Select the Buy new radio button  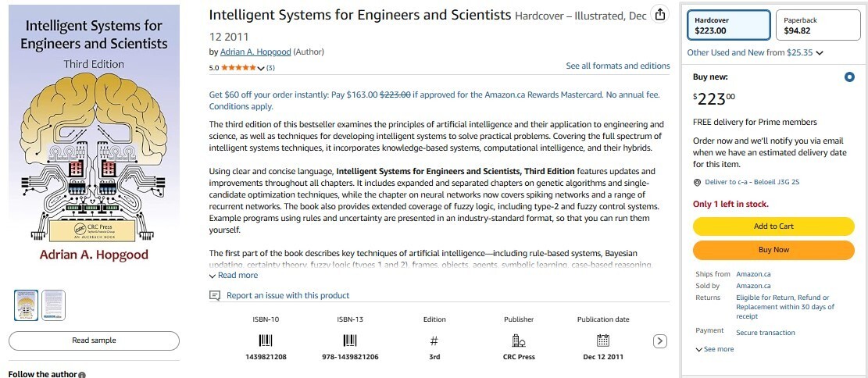tap(849, 77)
